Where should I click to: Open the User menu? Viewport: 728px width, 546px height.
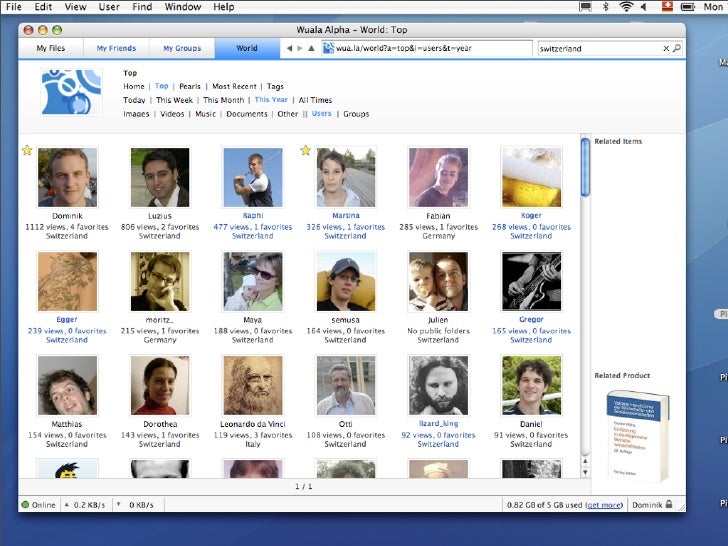point(109,6)
